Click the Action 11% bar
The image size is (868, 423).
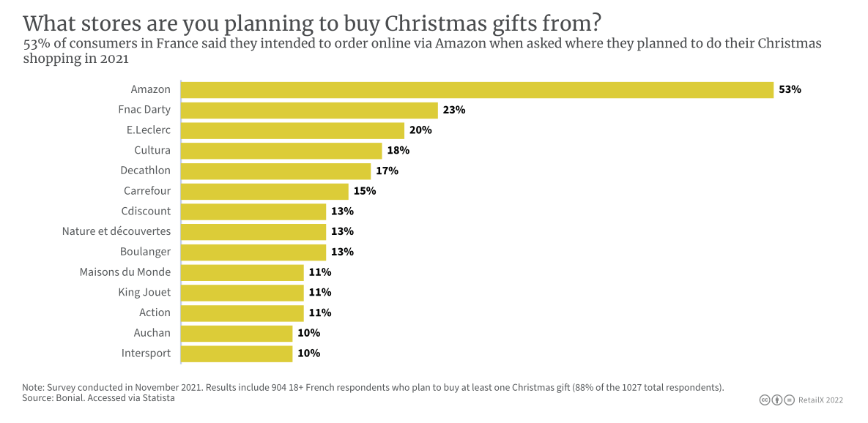pyautogui.click(x=242, y=312)
